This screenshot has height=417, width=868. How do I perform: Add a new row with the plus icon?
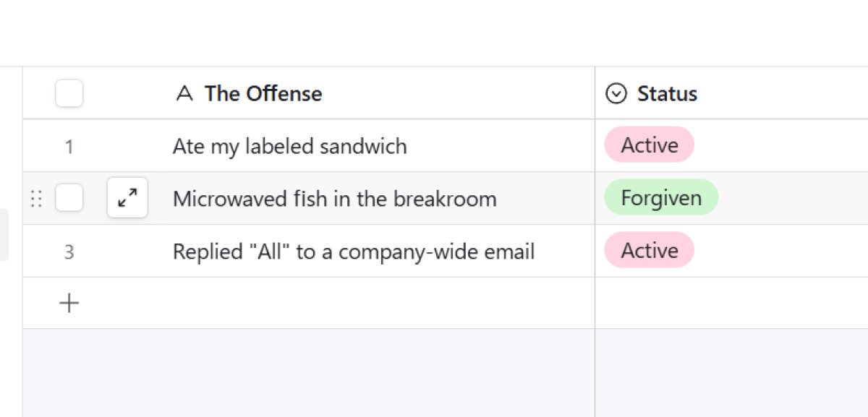[x=69, y=304]
